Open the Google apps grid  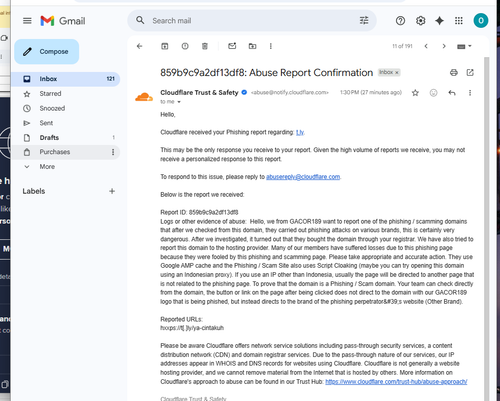coord(459,21)
